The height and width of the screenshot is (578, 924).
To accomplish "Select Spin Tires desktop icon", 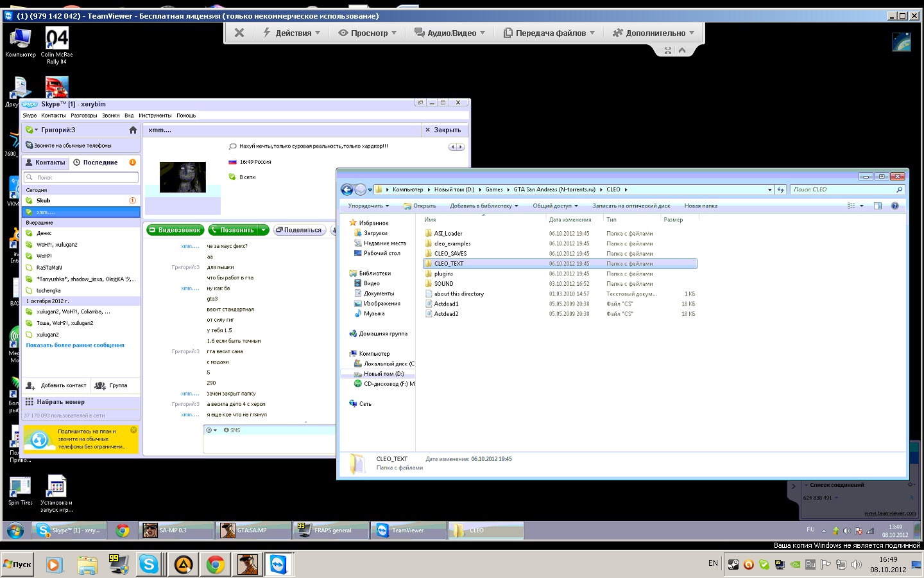I will tap(20, 491).
